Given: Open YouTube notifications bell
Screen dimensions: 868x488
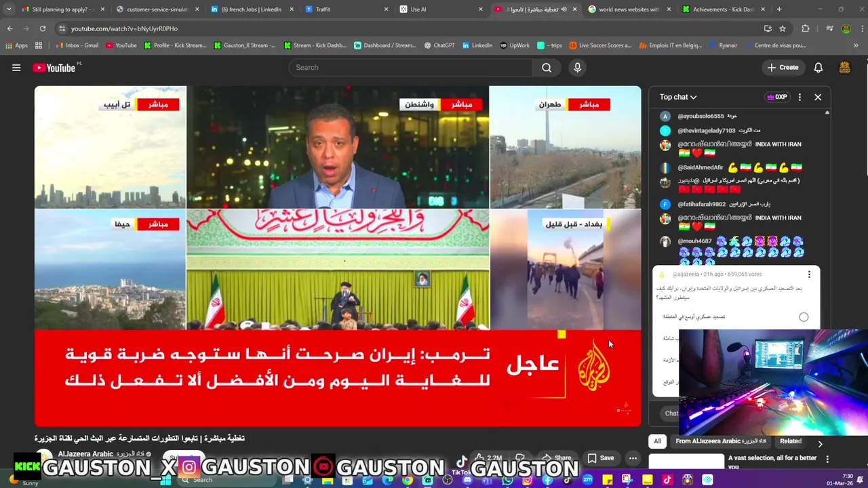Looking at the screenshot, I should point(818,68).
